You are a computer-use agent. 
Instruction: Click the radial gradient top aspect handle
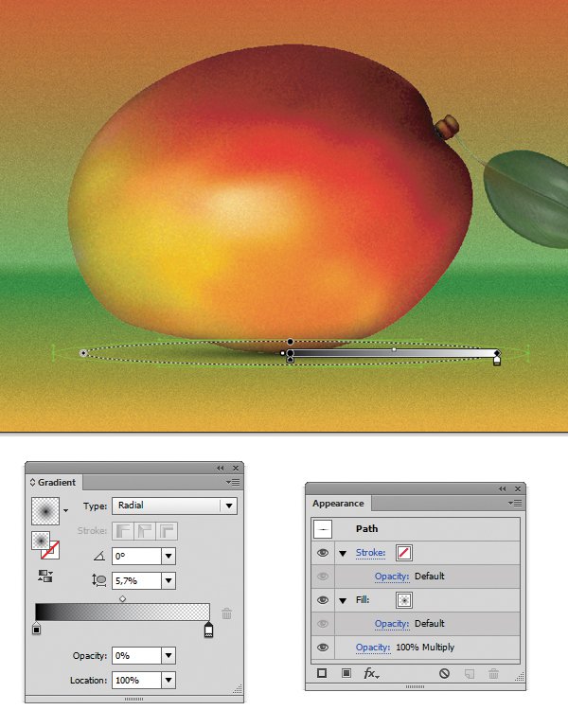pyautogui.click(x=291, y=342)
